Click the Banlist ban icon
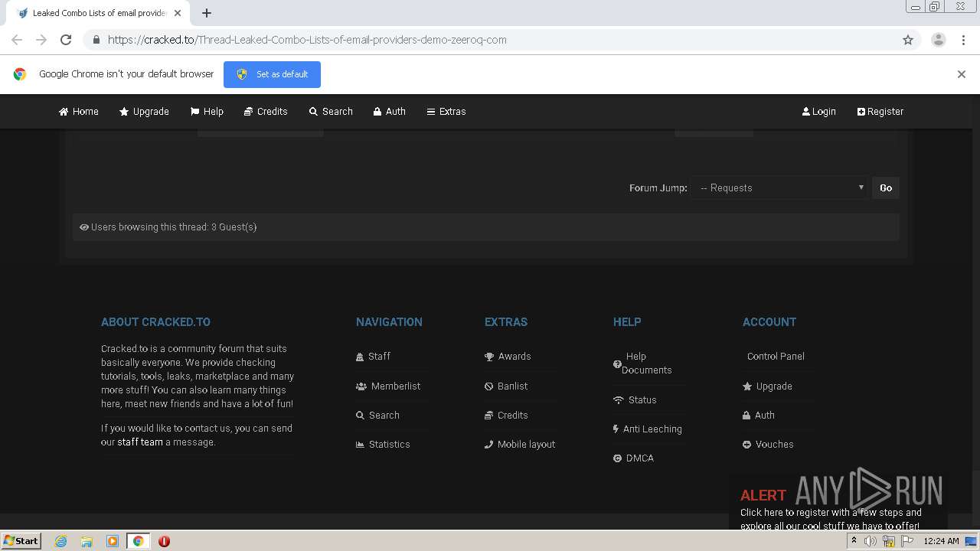Viewport: 980px width, 551px height. (488, 386)
